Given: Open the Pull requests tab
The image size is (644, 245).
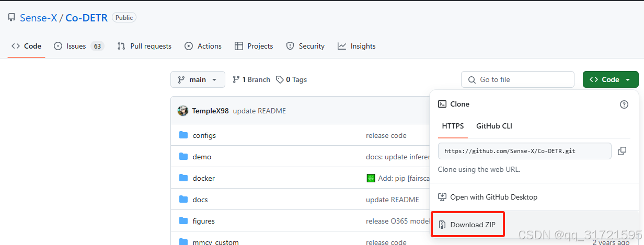Looking at the screenshot, I should [144, 46].
